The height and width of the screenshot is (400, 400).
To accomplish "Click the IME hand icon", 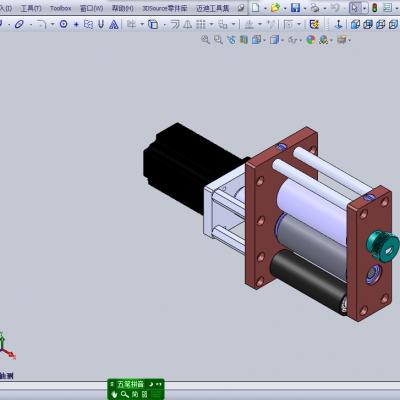I will tap(114, 394).
